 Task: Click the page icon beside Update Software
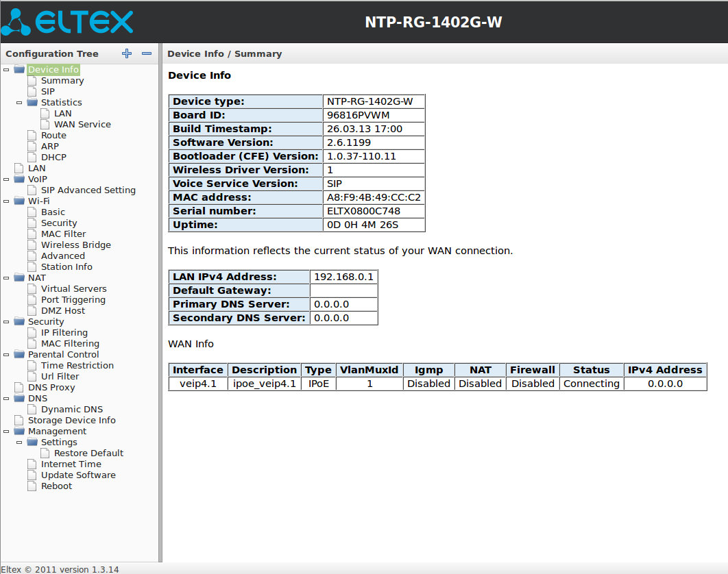pyautogui.click(x=32, y=475)
